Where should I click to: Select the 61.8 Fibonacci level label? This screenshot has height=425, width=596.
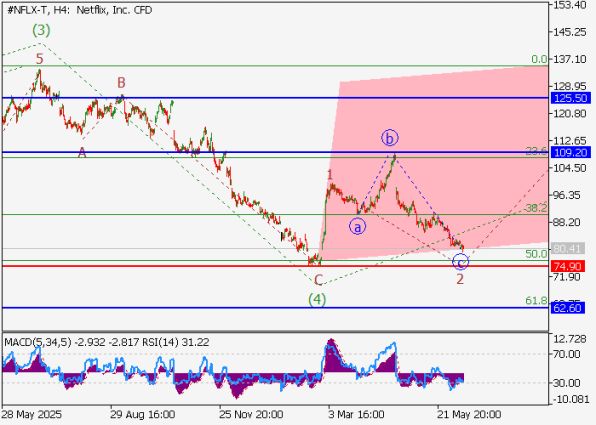tap(536, 301)
